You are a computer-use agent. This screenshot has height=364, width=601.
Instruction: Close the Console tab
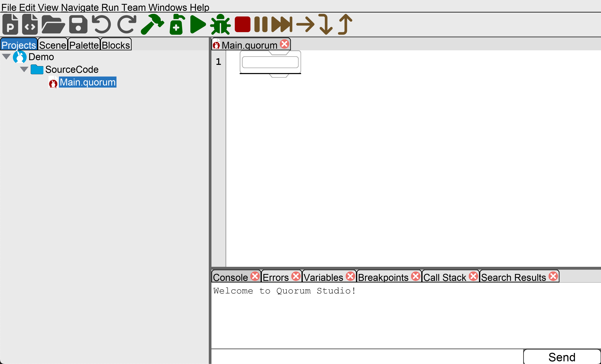point(255,276)
